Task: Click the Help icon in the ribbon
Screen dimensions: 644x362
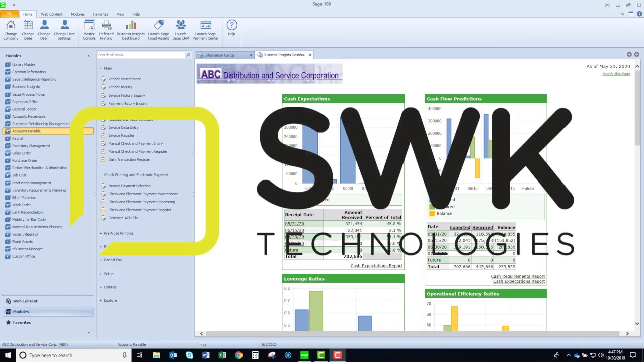Action: 231,28
